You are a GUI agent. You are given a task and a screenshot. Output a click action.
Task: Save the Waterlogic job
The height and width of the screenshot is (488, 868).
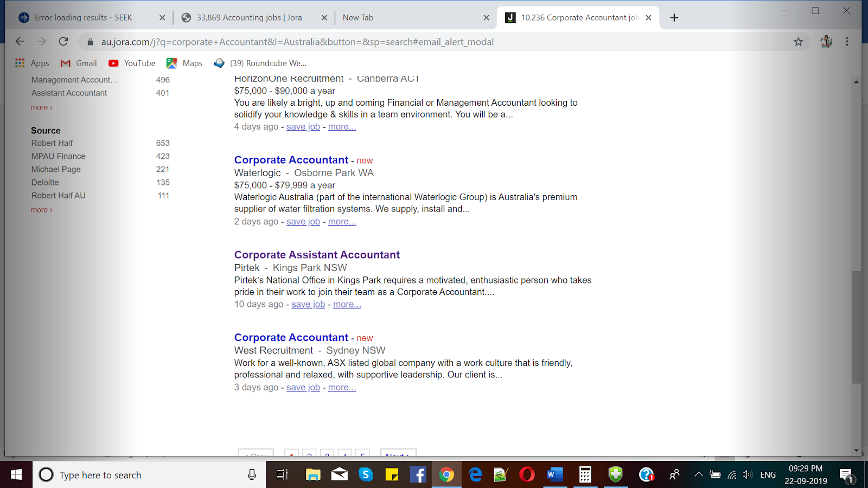[303, 222]
